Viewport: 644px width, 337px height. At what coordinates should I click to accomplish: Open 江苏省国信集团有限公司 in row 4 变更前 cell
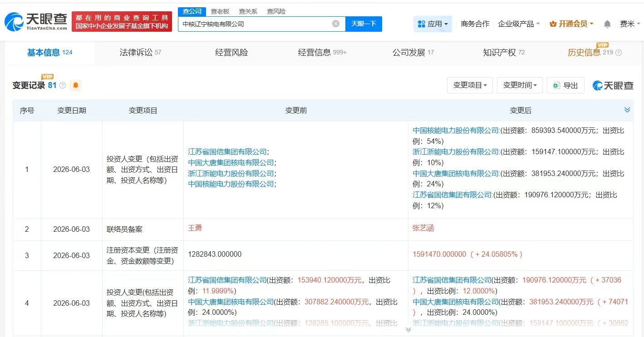point(227,280)
